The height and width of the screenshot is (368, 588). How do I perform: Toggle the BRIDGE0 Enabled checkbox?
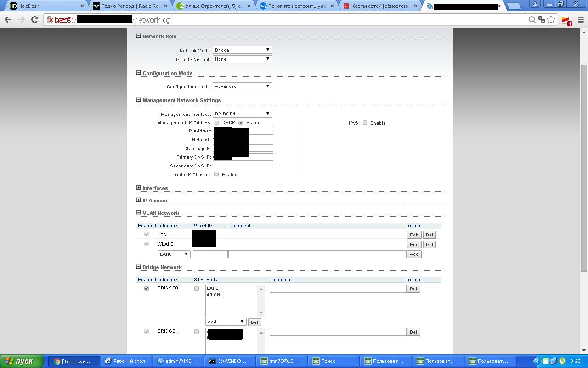(x=147, y=288)
